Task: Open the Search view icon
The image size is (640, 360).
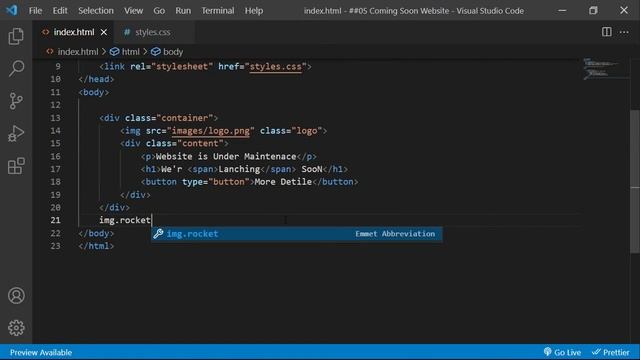Action: pyautogui.click(x=16, y=68)
